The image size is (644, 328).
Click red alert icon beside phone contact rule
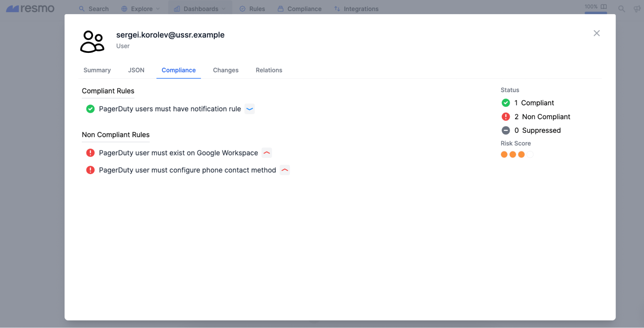90,170
